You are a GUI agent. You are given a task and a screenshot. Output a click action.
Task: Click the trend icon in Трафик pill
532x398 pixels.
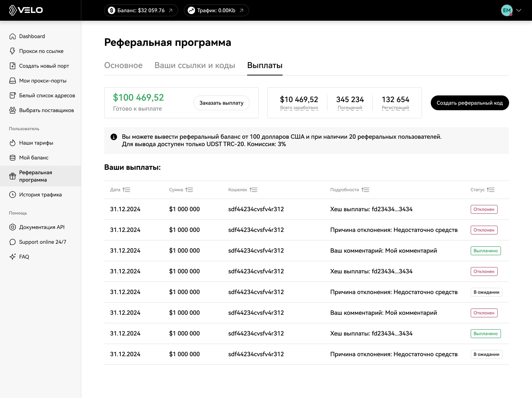(191, 10)
